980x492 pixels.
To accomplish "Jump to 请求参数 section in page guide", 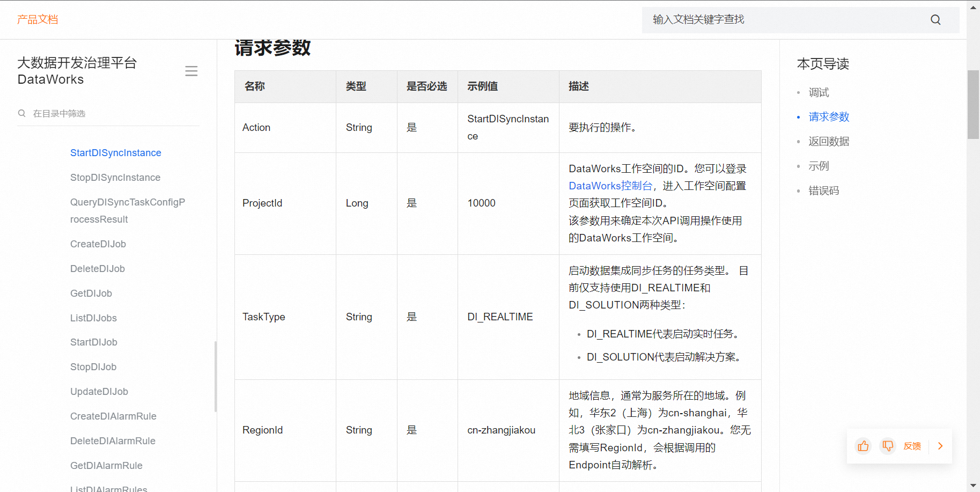I will 829,117.
